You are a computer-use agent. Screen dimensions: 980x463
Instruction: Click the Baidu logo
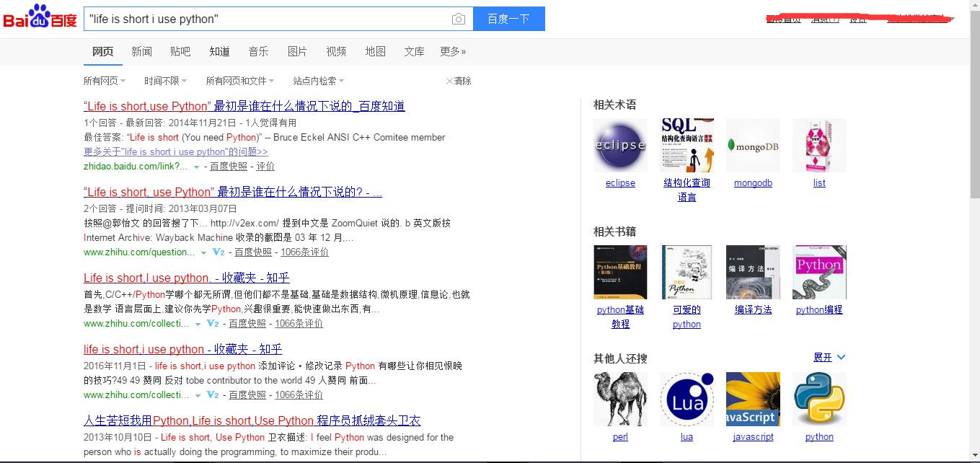tap(40, 17)
